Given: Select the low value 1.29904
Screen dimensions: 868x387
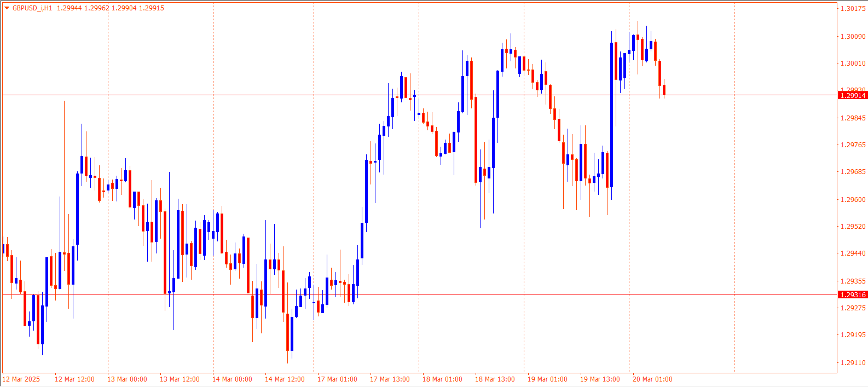Looking at the screenshot, I should [124, 8].
